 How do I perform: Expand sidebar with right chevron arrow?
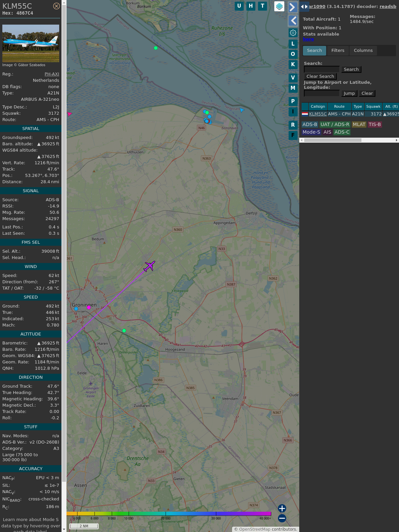pos(293,7)
